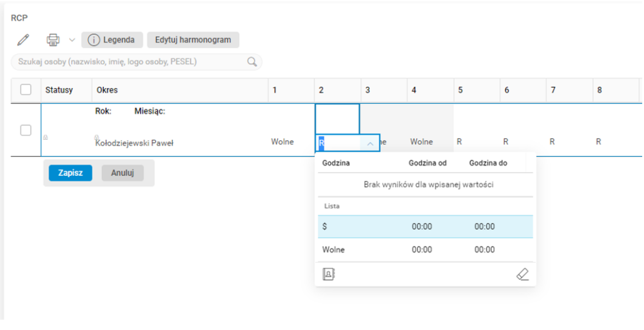This screenshot has height=330, width=644.
Task: Click the pencil edit icon
Action: 23,40
